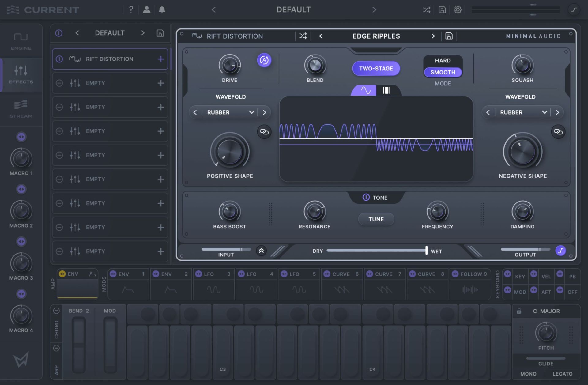
Task: Click the modulation assign icon above Macro 3
Action: pyautogui.click(x=21, y=241)
